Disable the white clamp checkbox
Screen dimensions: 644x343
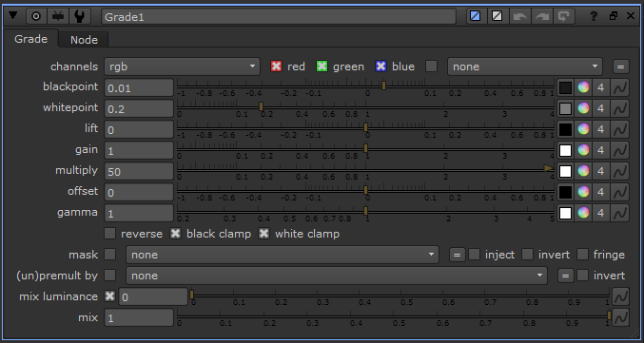click(263, 234)
